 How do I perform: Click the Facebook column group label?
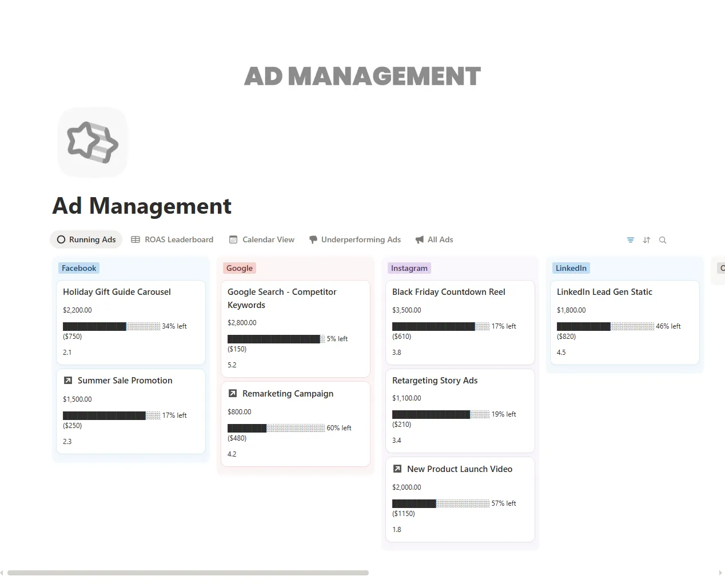(x=78, y=268)
